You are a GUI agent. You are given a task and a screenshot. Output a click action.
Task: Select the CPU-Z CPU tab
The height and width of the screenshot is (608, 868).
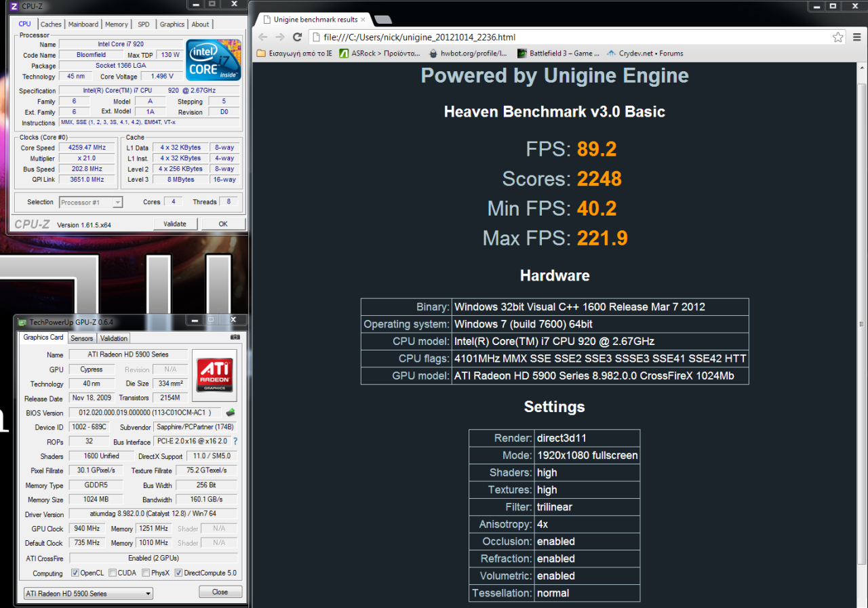pos(25,24)
